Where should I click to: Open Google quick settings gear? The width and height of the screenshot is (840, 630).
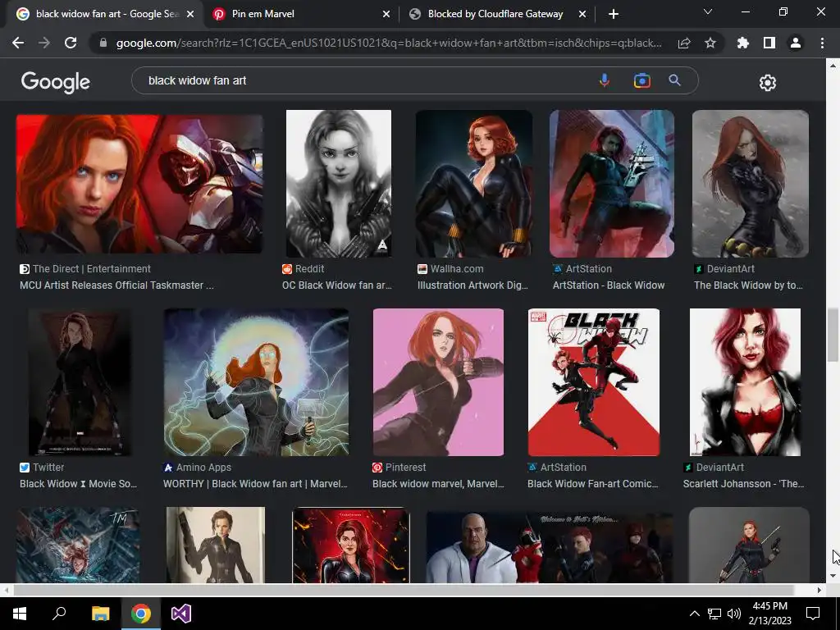tap(768, 83)
